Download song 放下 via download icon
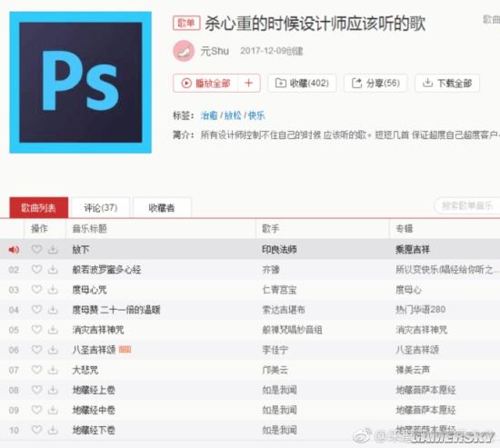The height and width of the screenshot is (448, 500). (53, 249)
